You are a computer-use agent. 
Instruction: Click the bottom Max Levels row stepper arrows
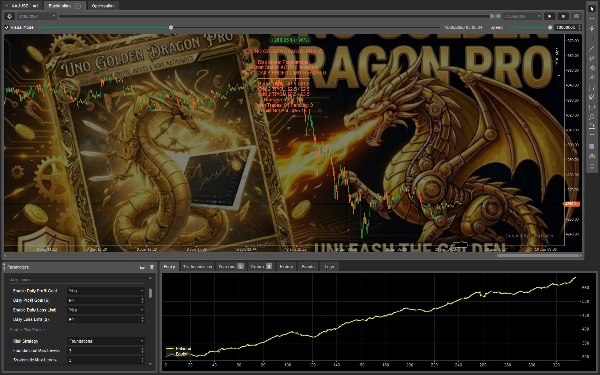click(142, 360)
